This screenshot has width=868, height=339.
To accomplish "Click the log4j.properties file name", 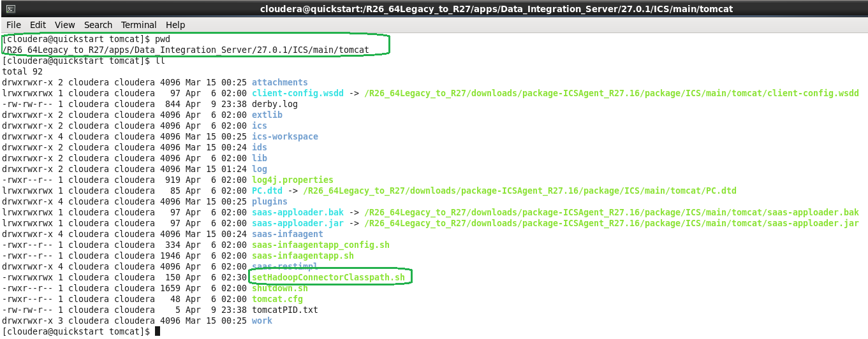I will tap(293, 180).
